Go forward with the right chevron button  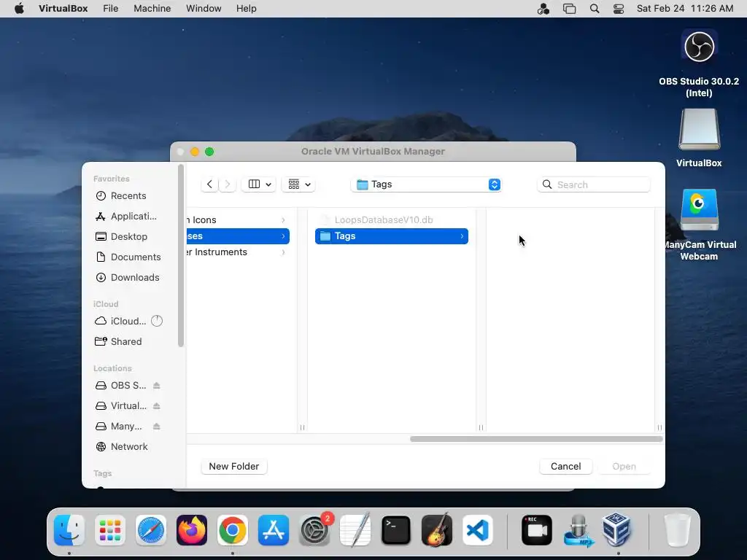(x=228, y=184)
